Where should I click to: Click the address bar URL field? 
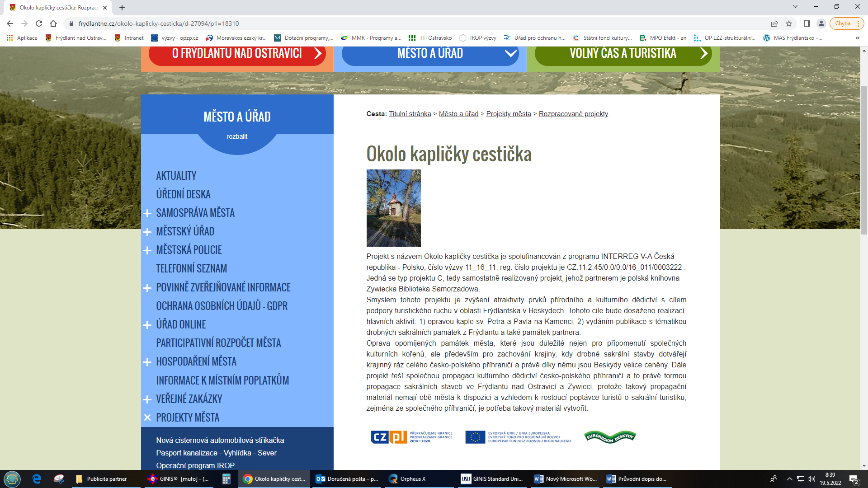pos(416,23)
